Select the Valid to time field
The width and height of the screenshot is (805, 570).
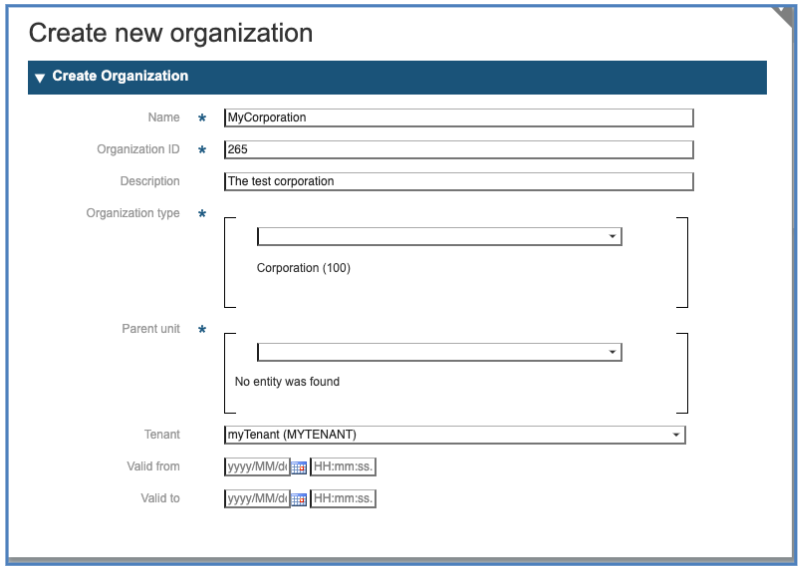click(343, 498)
